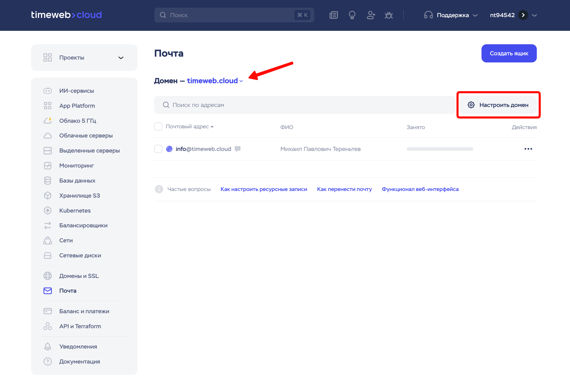Click the ФИО column header

[287, 127]
